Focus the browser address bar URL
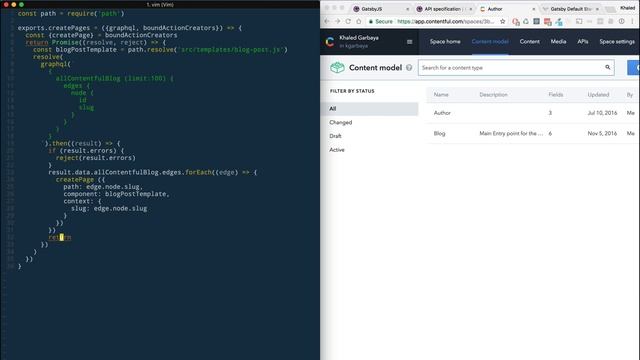Image resolution: width=640 pixels, height=360 pixels. (x=445, y=22)
